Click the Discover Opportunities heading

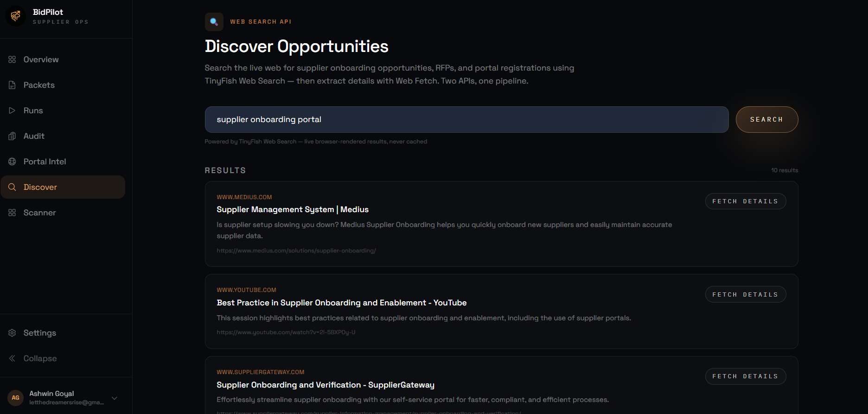297,46
